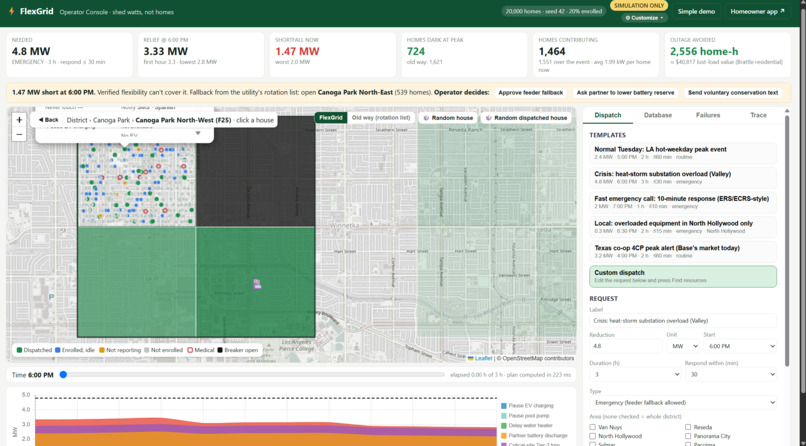
Task: Click the Dispatched green legend swatch
Action: (19, 350)
